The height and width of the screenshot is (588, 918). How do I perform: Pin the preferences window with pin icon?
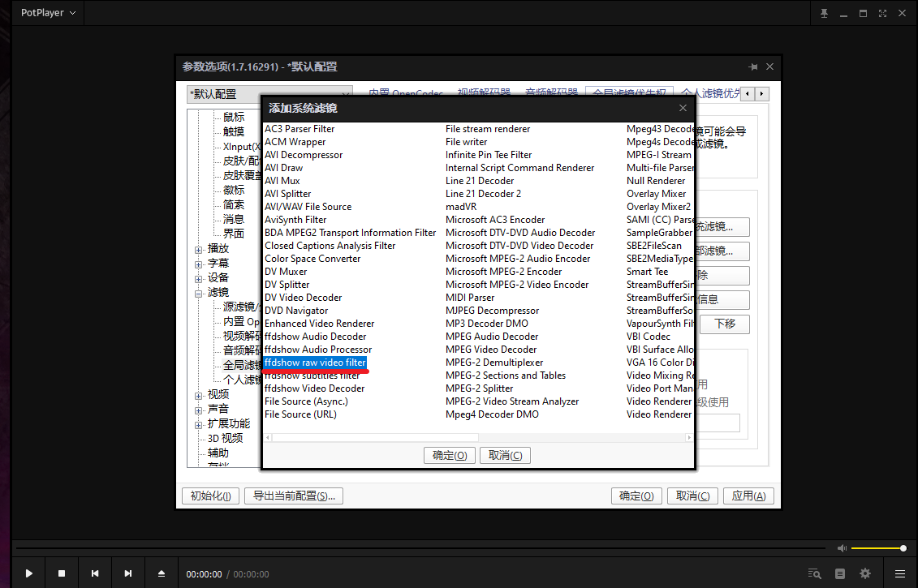(x=752, y=67)
